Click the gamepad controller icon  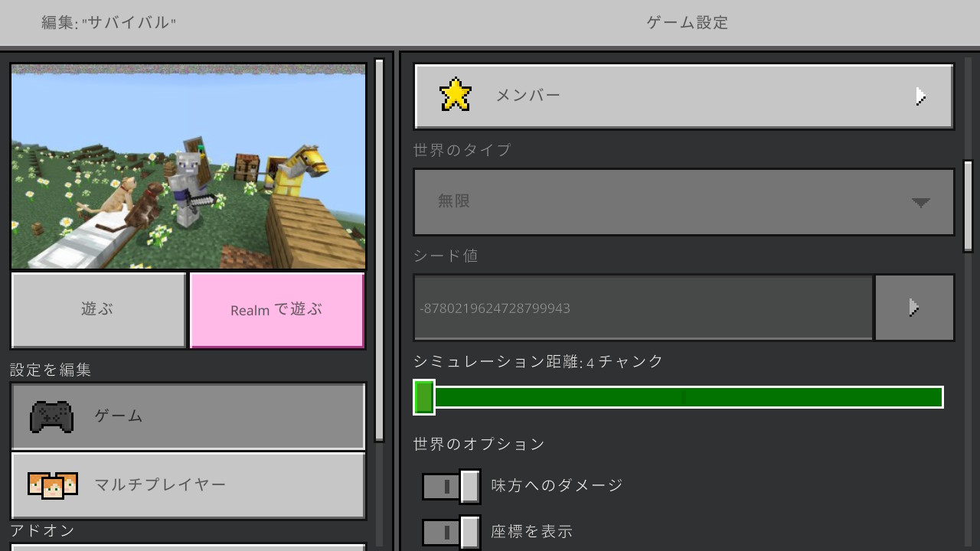tap(51, 416)
